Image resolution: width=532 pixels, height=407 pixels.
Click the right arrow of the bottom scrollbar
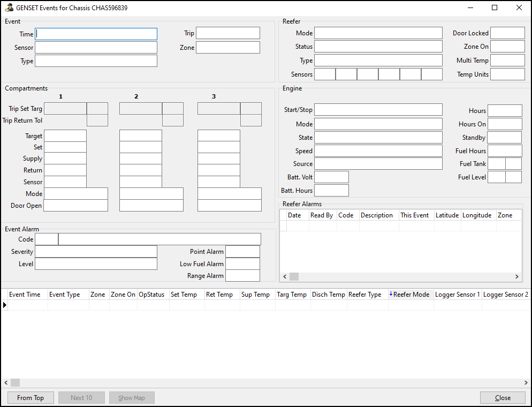(526, 382)
